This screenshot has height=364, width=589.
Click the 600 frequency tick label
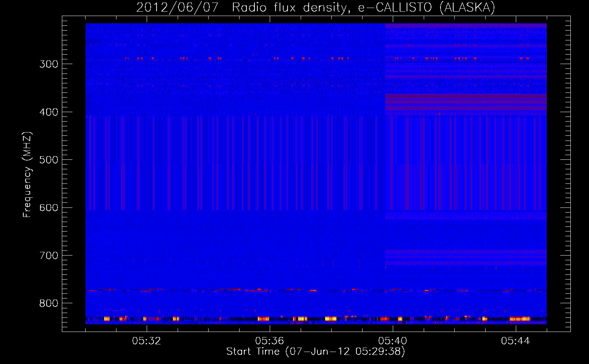[49, 208]
